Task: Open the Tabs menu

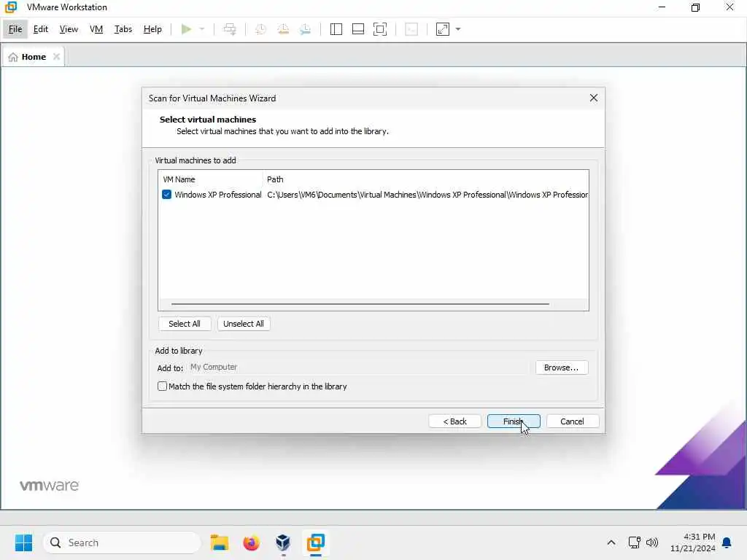Action: pyautogui.click(x=123, y=29)
